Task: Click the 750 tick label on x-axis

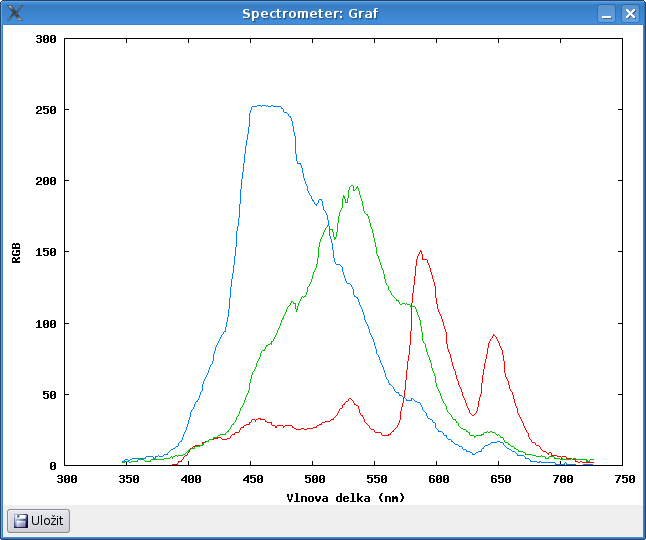Action: [624, 480]
